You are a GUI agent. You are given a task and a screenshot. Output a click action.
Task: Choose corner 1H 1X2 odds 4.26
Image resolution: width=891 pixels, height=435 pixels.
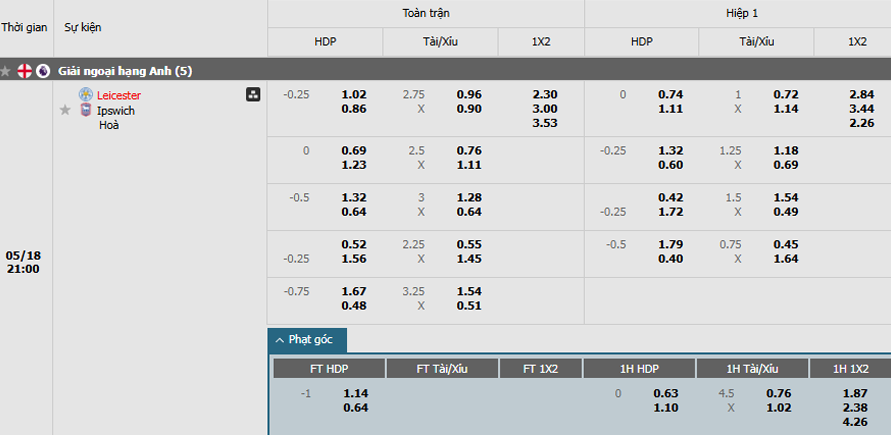click(x=856, y=422)
